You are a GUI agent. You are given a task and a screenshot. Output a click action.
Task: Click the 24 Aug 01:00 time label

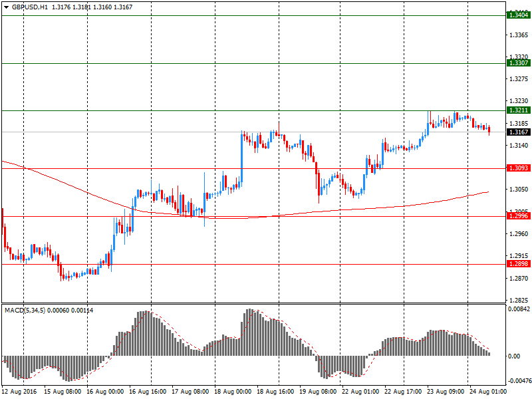point(488,392)
